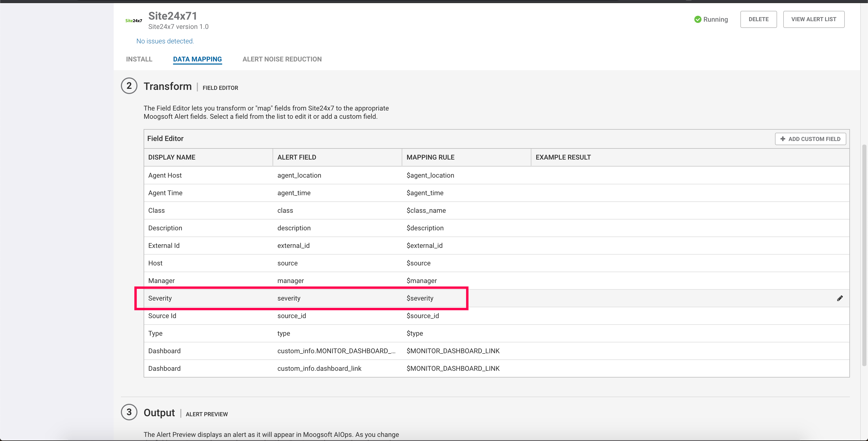
Task: Switch to the Install tab
Action: 139,59
